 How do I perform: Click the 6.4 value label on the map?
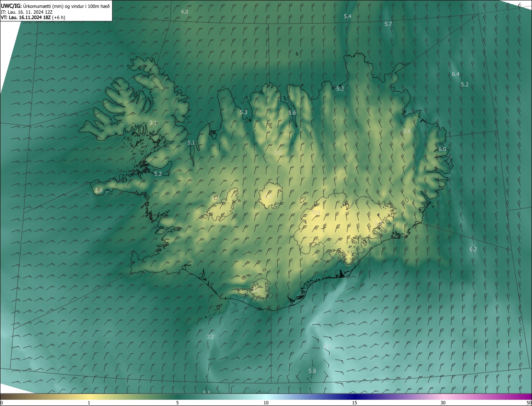[456, 74]
